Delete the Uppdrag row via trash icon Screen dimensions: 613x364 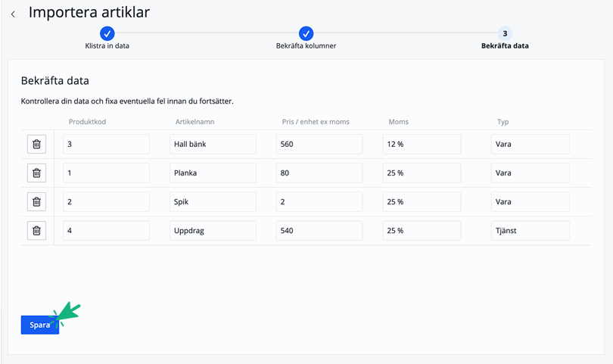36,231
